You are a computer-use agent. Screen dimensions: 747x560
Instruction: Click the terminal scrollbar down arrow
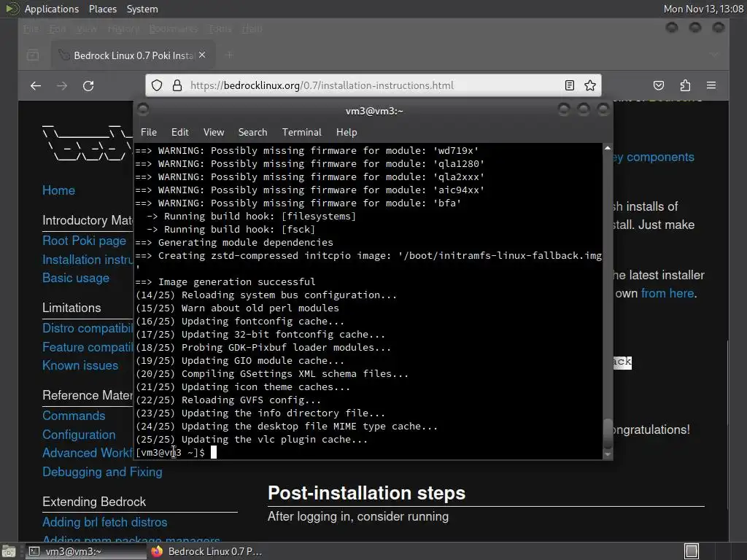coord(608,455)
